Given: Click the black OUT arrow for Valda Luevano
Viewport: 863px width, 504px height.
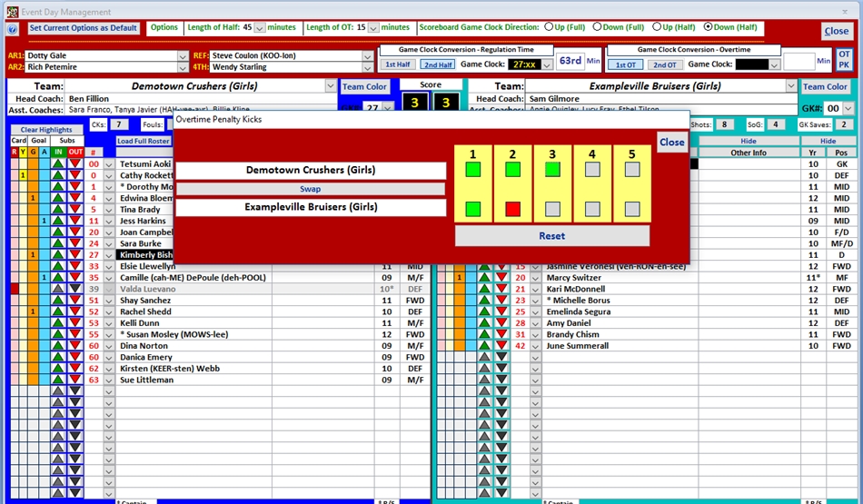Looking at the screenshot, I should (75, 289).
